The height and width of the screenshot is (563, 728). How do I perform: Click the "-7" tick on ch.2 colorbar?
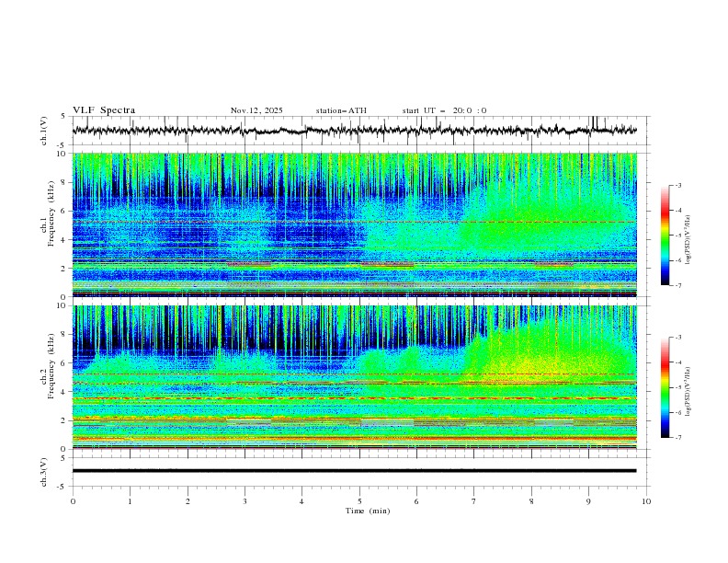pyautogui.click(x=678, y=438)
